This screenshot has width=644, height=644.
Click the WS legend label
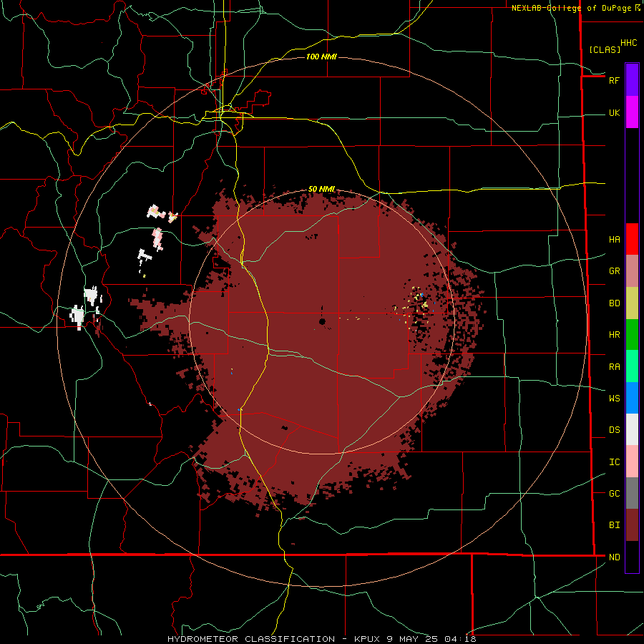coord(614,398)
